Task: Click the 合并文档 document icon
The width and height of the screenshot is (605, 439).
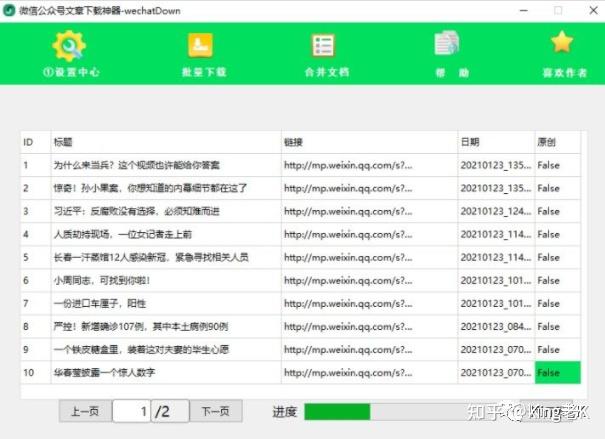Action: click(323, 45)
